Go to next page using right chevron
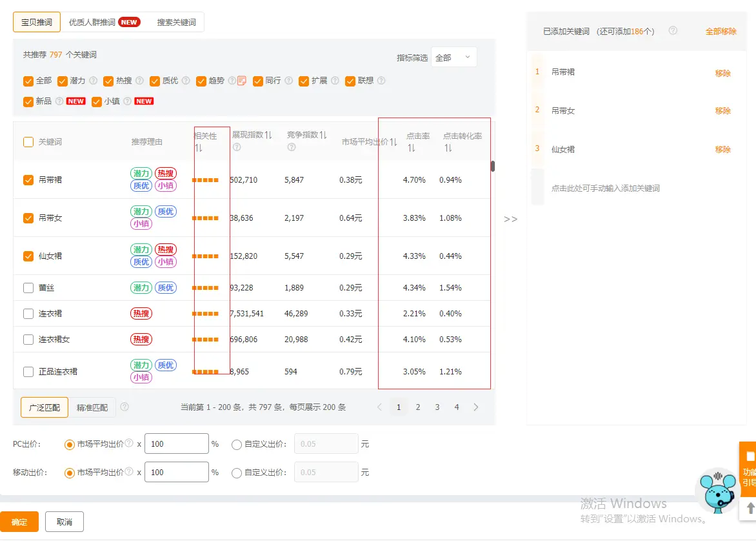 click(x=476, y=407)
